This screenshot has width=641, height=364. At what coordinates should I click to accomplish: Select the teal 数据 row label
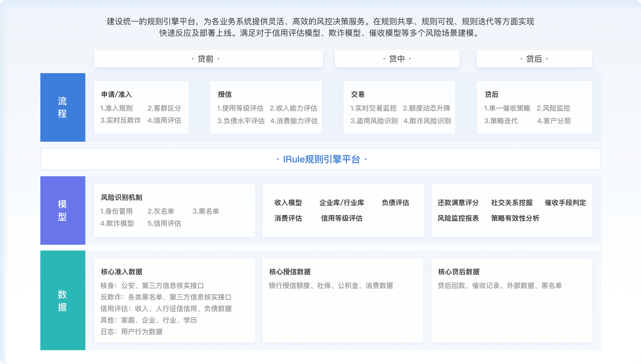tap(63, 300)
